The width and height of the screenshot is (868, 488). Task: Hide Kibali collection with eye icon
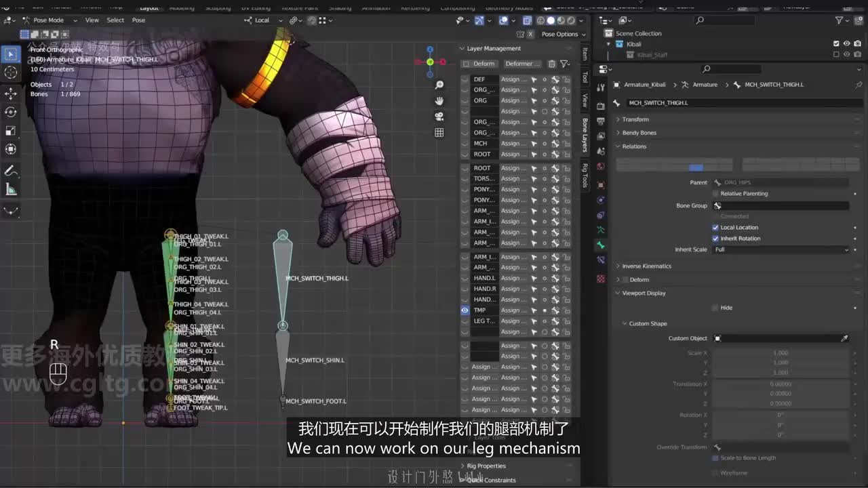pyautogui.click(x=846, y=44)
